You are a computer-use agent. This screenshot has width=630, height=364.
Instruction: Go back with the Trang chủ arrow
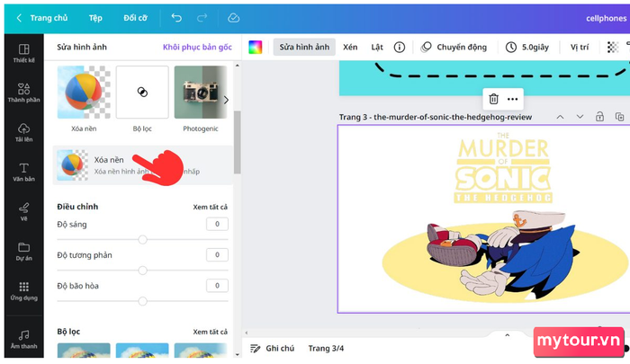tap(19, 18)
